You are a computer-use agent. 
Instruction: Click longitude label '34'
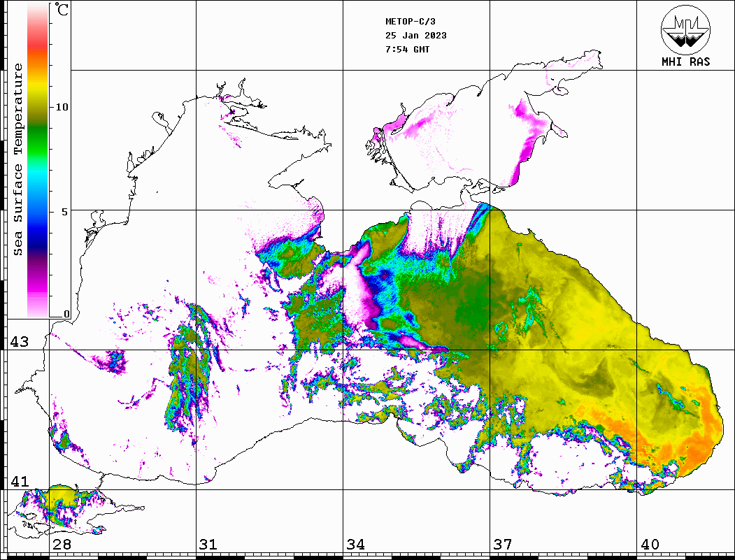(x=355, y=545)
